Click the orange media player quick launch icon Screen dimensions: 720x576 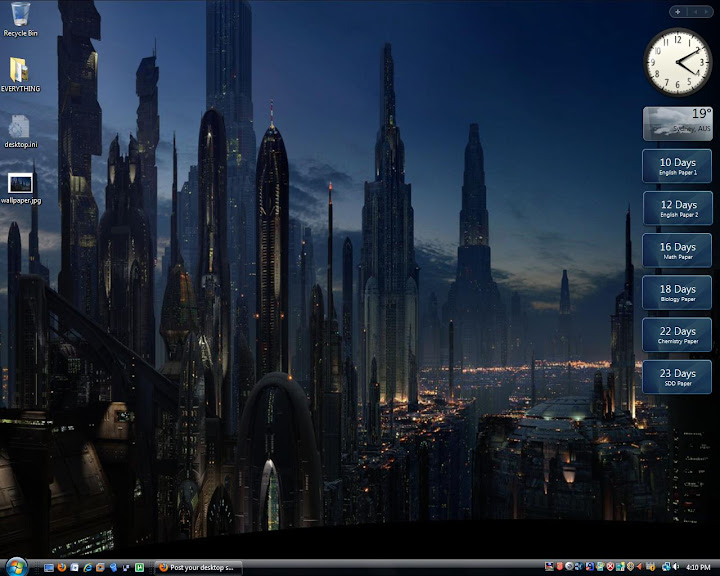100,567
